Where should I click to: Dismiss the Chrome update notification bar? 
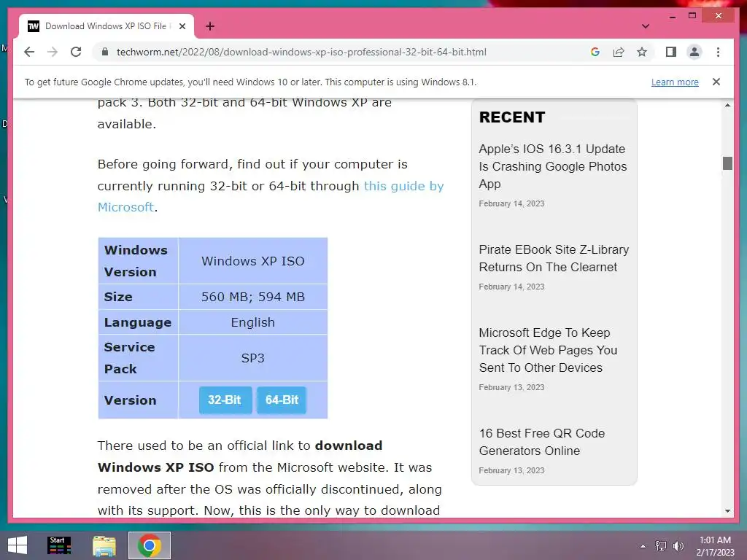point(716,82)
